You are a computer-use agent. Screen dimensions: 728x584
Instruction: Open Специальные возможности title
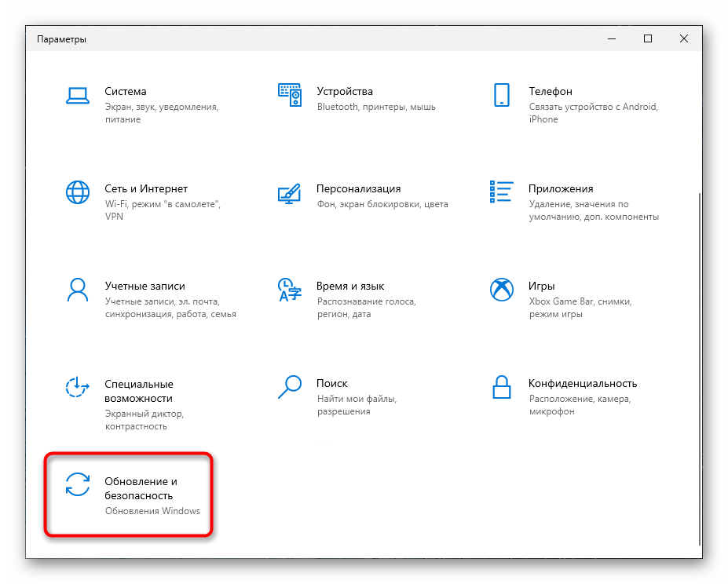point(139,391)
